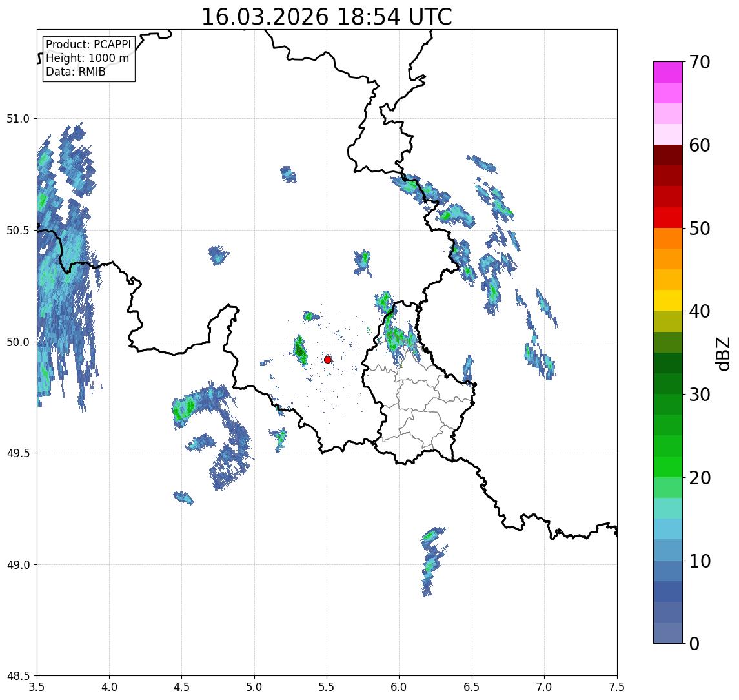Click 'Data: RMIB' in the info box
The image size is (739, 700).
pyautogui.click(x=76, y=72)
